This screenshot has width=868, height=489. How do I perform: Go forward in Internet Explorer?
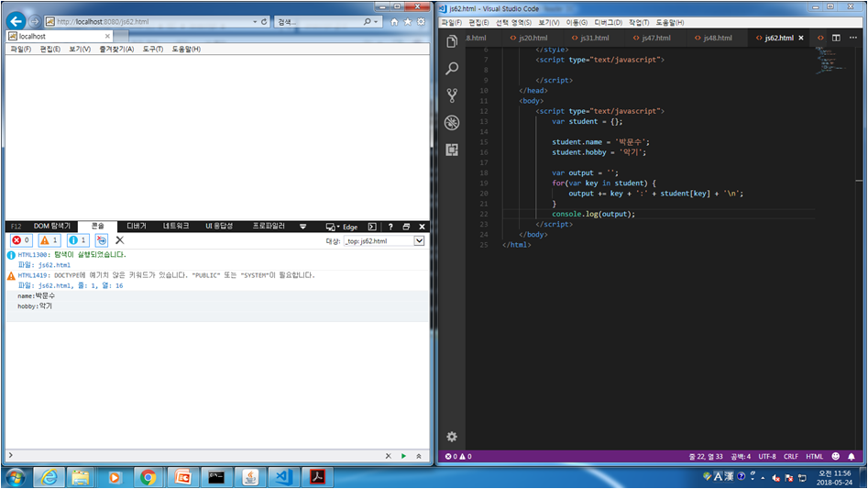[34, 22]
